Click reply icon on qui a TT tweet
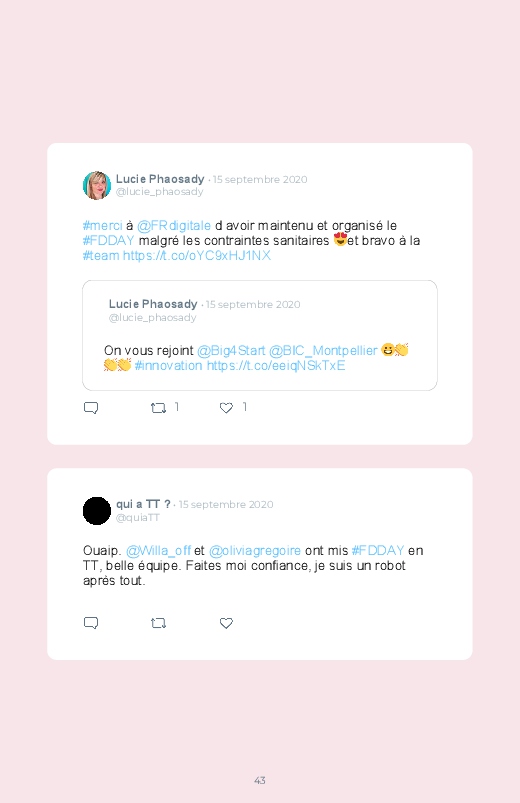520x803 pixels. pos(91,623)
